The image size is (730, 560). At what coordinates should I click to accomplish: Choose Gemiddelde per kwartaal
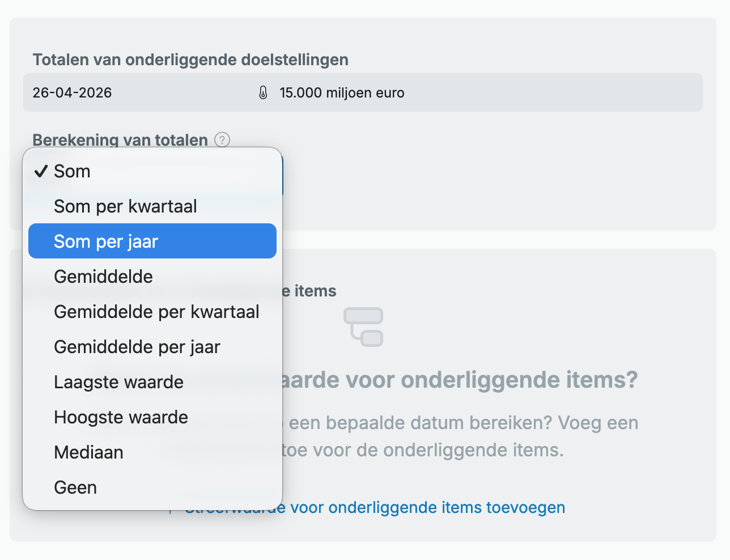[x=156, y=312]
